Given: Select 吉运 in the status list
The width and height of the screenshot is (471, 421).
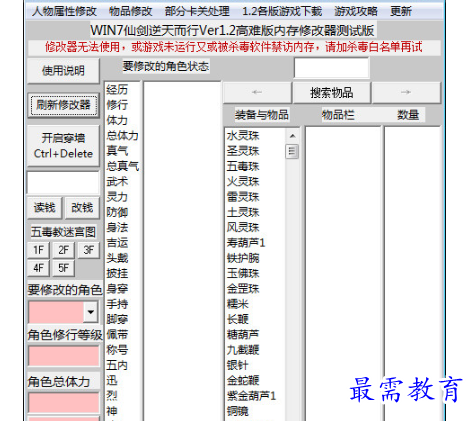Looking at the screenshot, I should click(x=117, y=243).
